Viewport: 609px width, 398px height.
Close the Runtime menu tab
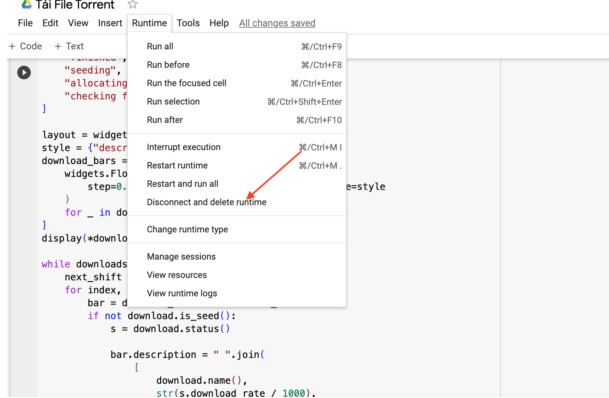[149, 23]
